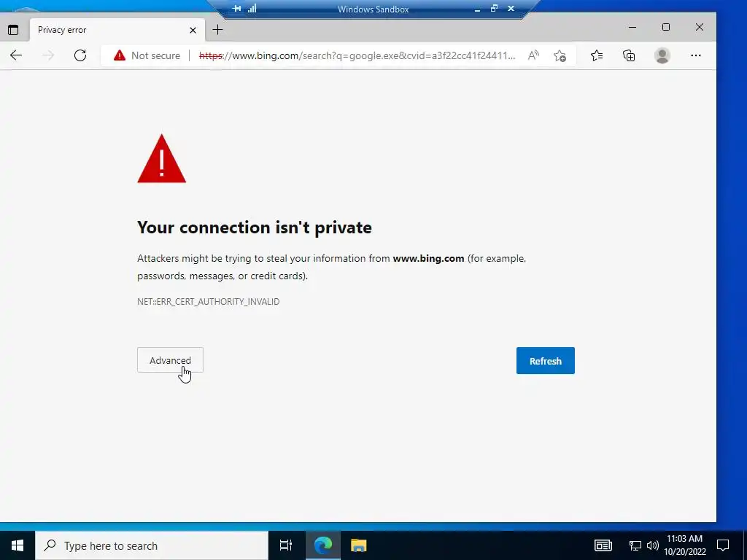Restore down the Windows Sandbox session
This screenshot has width=747, height=560.
pyautogui.click(x=494, y=9)
